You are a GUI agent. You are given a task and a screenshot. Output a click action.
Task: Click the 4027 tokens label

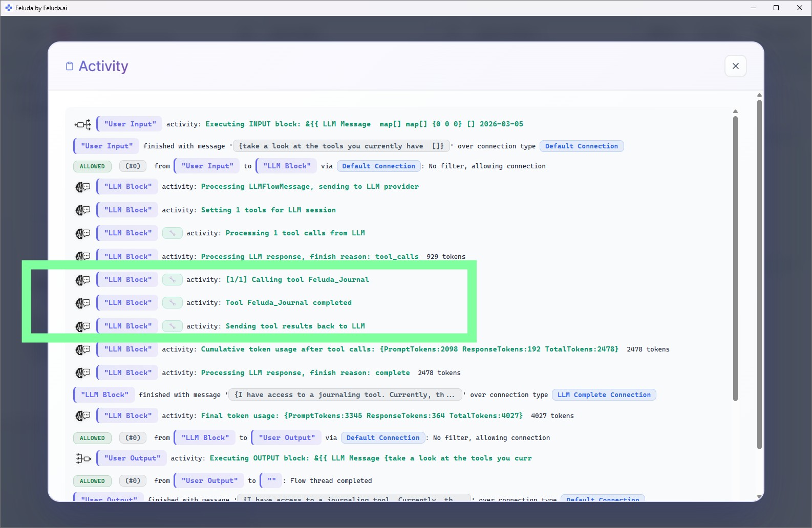click(x=552, y=416)
